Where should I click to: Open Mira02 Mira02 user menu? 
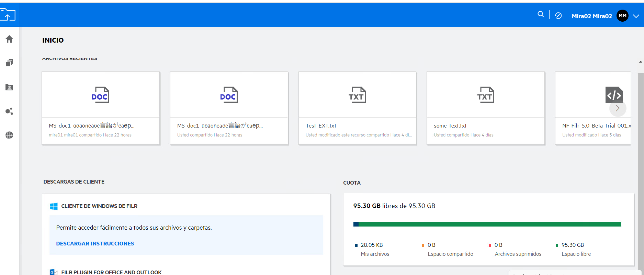(x=591, y=16)
